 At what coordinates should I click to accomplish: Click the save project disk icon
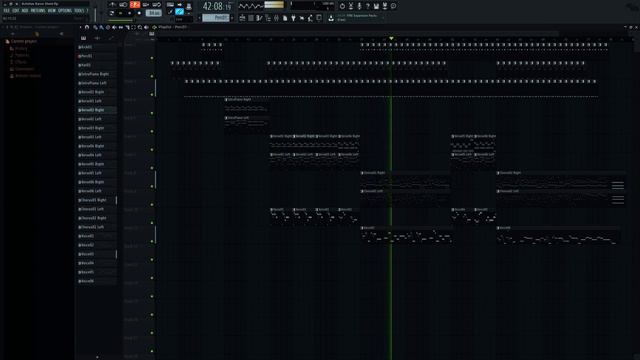(376, 6)
